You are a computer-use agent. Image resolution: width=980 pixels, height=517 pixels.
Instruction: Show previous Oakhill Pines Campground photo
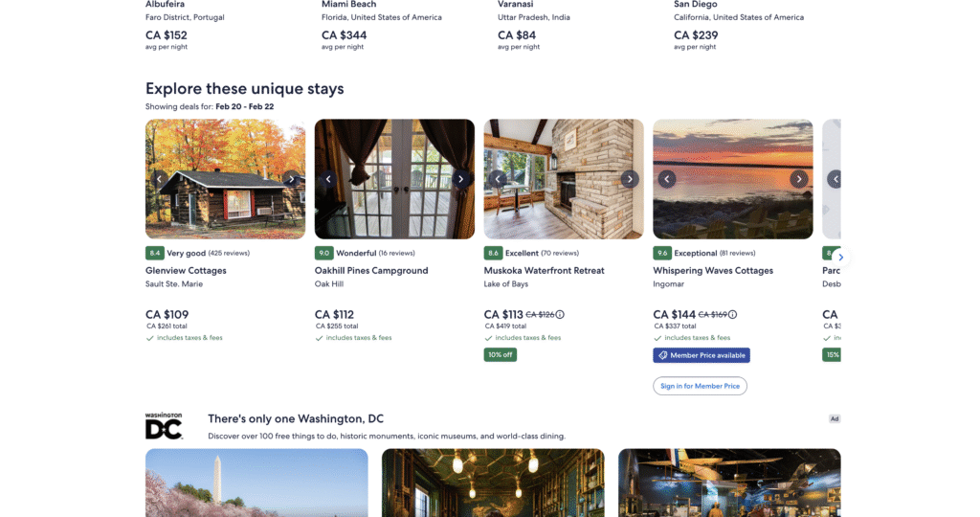tap(328, 179)
